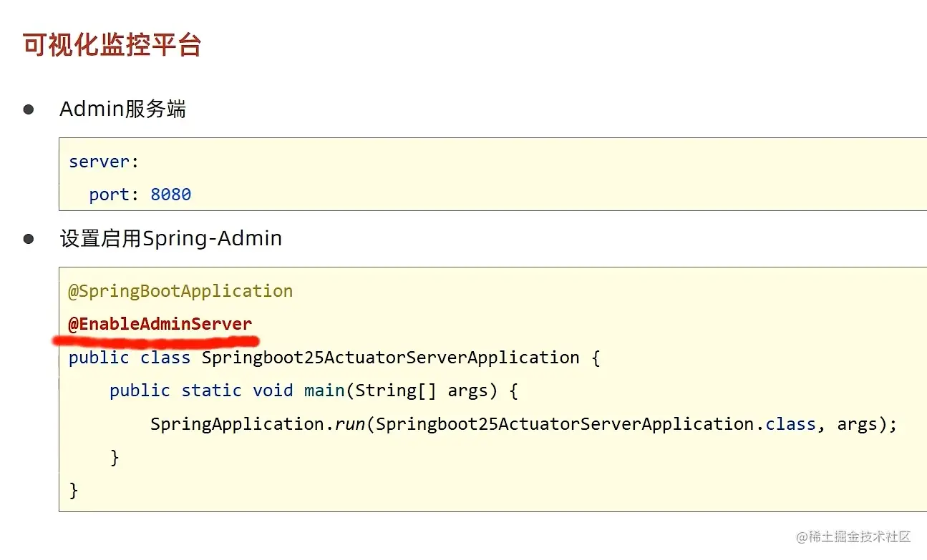Click the 'server:' line in the YAML block
Screen dimensions: 927x560
(x=104, y=162)
